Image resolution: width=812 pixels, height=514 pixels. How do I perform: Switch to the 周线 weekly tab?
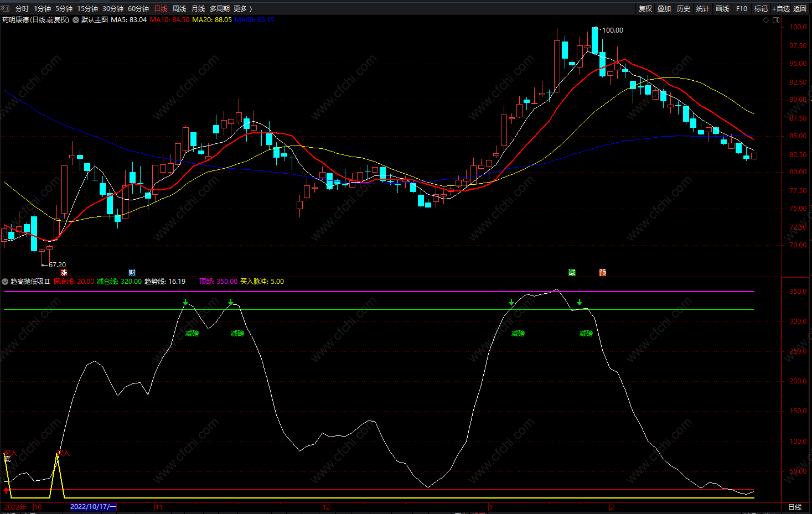pyautogui.click(x=179, y=9)
